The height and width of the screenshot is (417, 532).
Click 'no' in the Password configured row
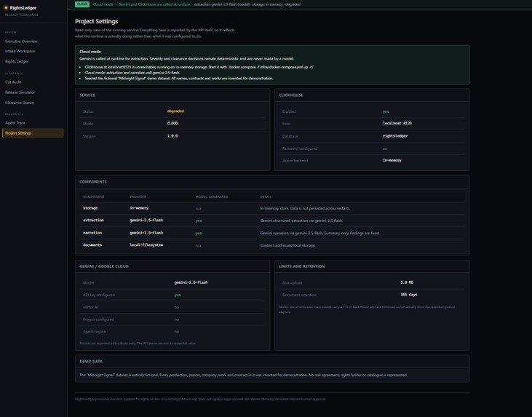point(385,148)
